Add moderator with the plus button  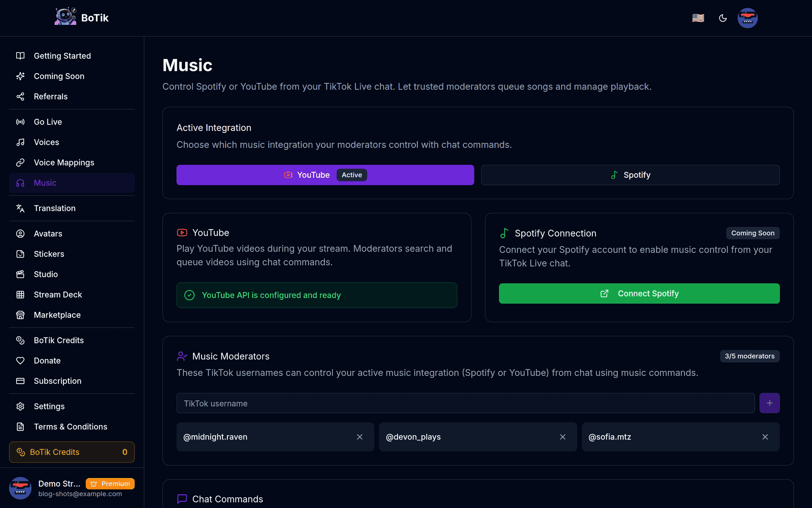tap(769, 403)
